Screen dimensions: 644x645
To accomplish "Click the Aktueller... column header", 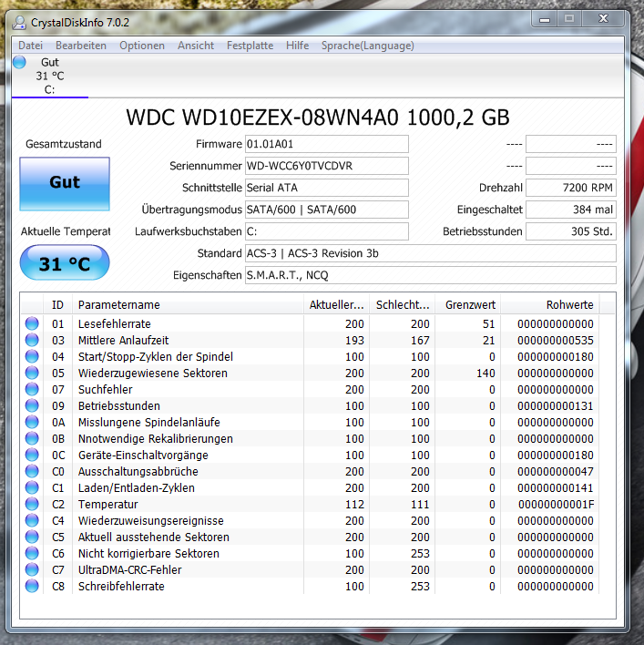I will click(336, 305).
